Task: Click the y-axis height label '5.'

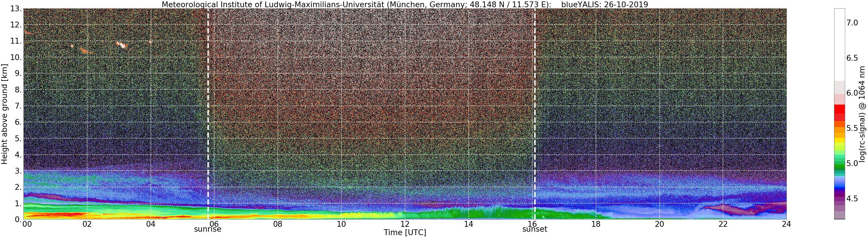Action: click(x=18, y=138)
